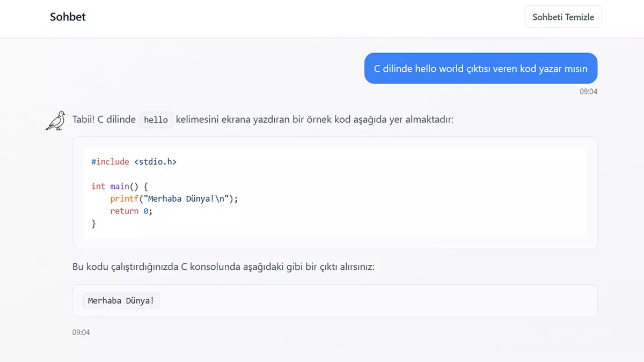Select the blue user message bubble
The image size is (644, 362).
[480, 69]
